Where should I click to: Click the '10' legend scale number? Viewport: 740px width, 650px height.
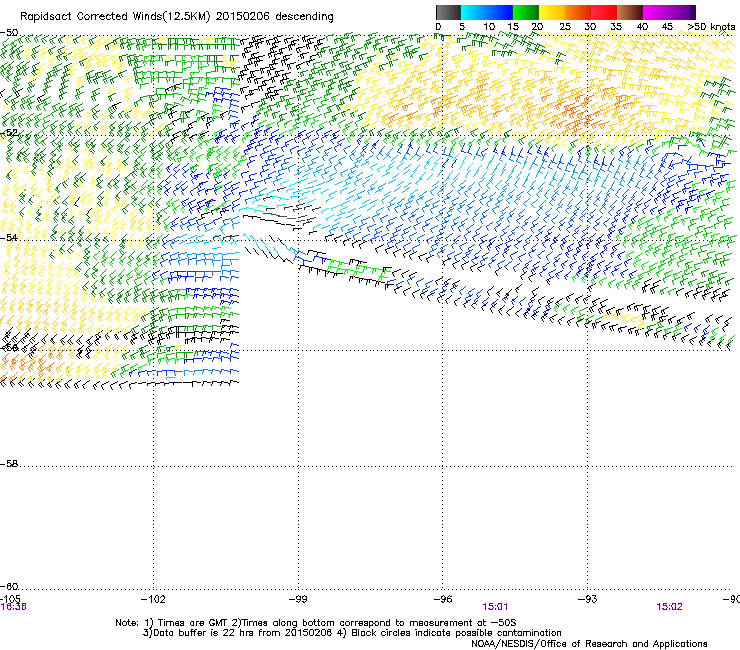pyautogui.click(x=489, y=26)
